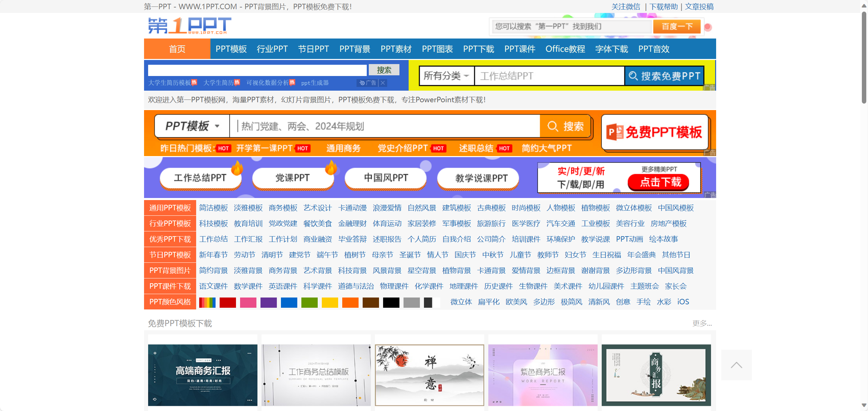Image resolution: width=868 pixels, height=411 pixels.
Task: Click the back-to-top arrow button
Action: [x=736, y=365]
